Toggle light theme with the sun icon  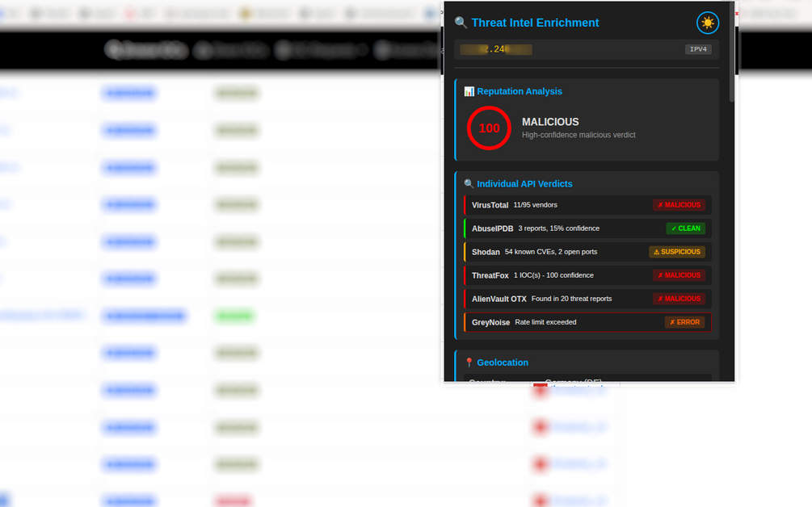[x=708, y=23]
